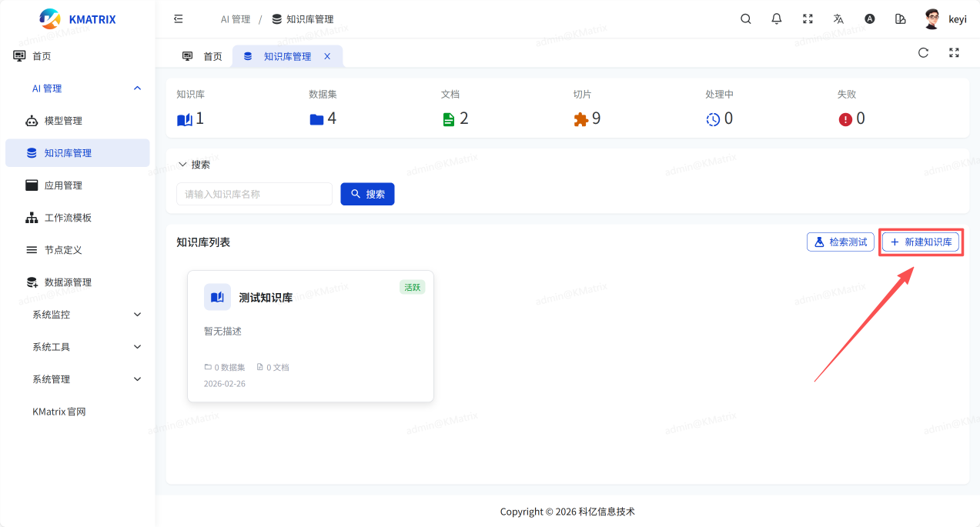
Task: Open the theme settings icon
Action: click(x=900, y=19)
